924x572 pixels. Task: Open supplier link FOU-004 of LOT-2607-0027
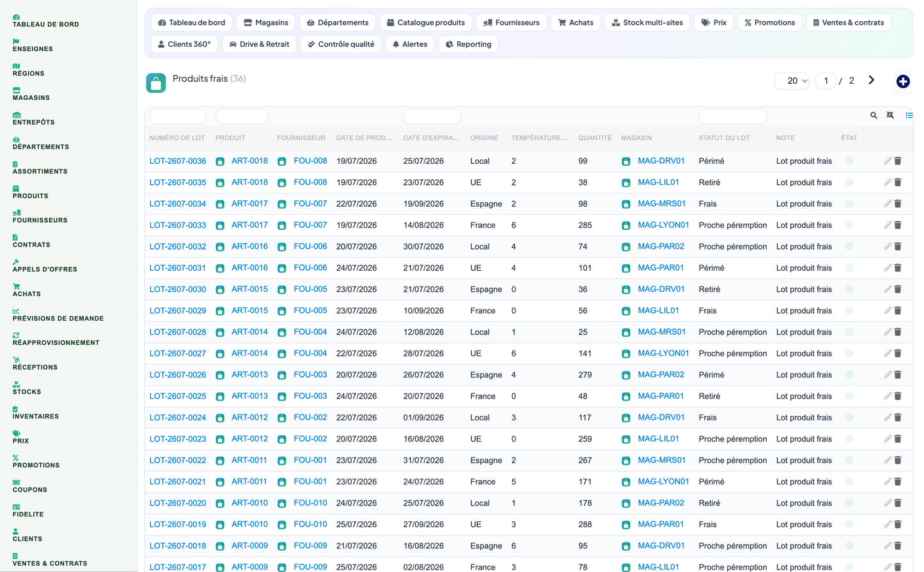click(310, 353)
